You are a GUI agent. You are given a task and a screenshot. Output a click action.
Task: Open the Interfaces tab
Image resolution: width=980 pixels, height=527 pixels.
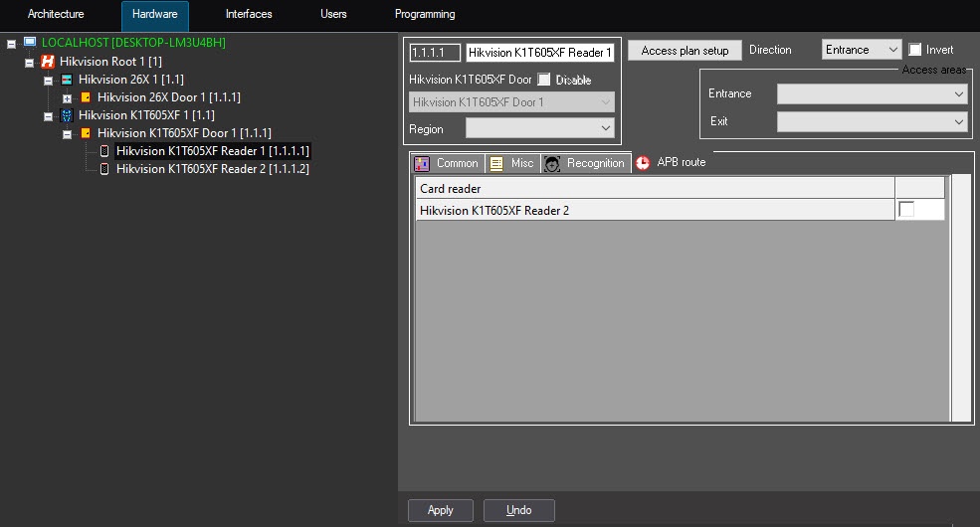pos(249,14)
